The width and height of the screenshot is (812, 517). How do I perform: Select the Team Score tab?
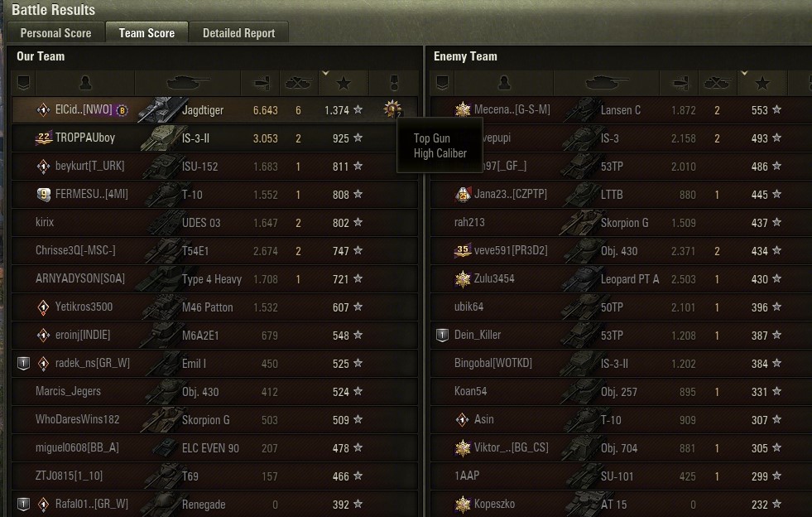point(147,32)
